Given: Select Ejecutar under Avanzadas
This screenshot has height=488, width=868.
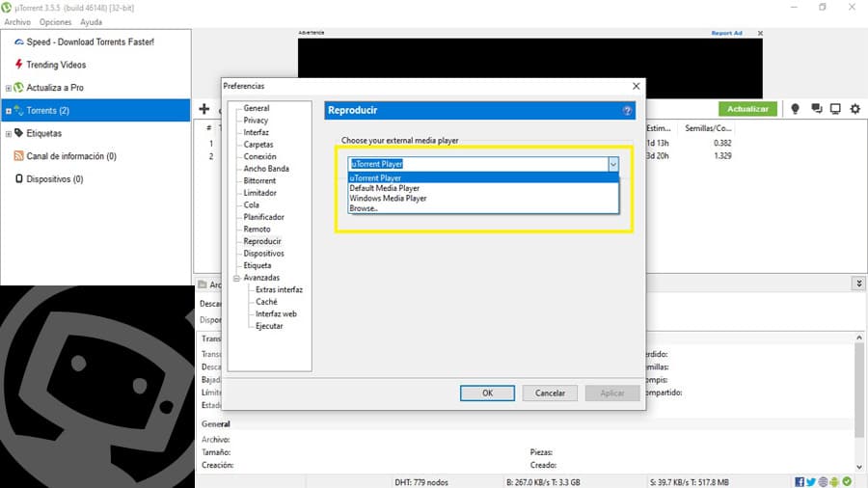Looking at the screenshot, I should pyautogui.click(x=269, y=326).
